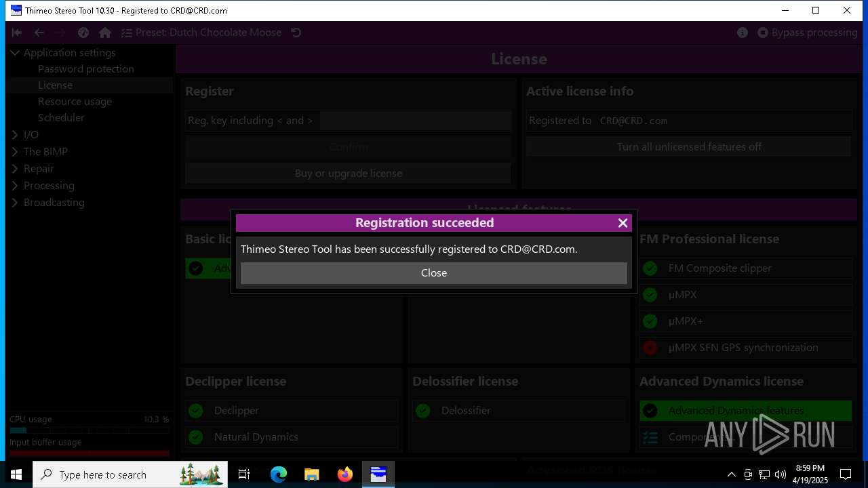Viewport: 868px width, 488px height.
Task: Open the preset list icon
Action: pos(126,33)
